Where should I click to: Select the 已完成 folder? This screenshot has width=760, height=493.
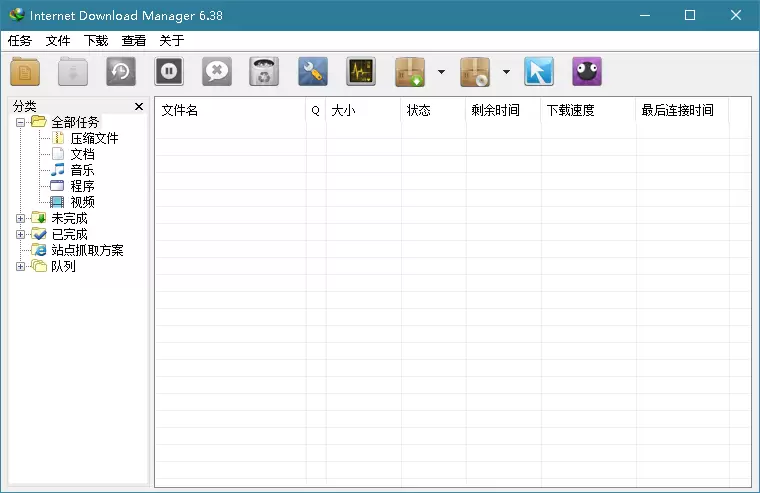[x=69, y=234]
